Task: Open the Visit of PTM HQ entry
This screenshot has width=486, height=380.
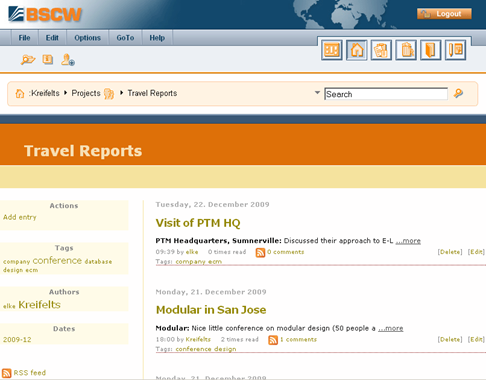Action: tap(198, 223)
